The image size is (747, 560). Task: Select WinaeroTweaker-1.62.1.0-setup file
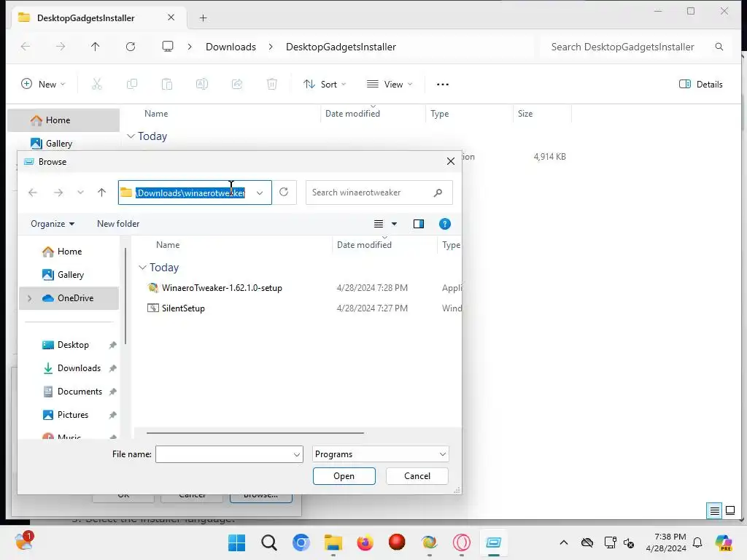click(222, 287)
